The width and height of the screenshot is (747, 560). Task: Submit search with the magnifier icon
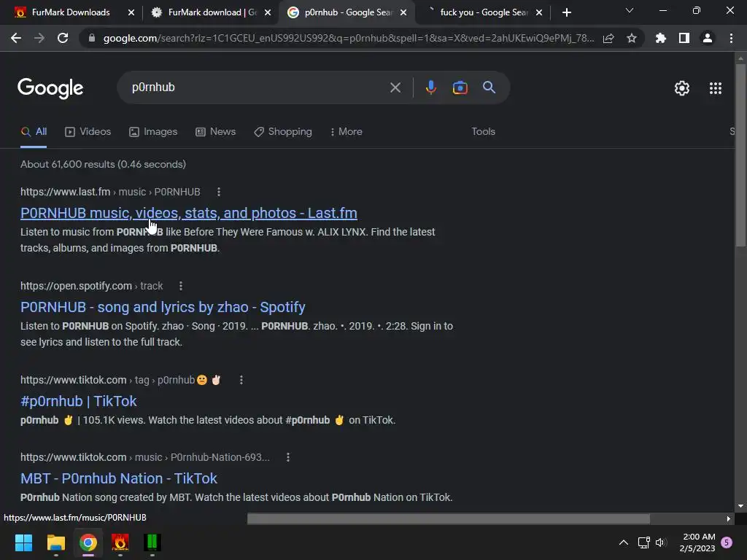[x=489, y=87]
